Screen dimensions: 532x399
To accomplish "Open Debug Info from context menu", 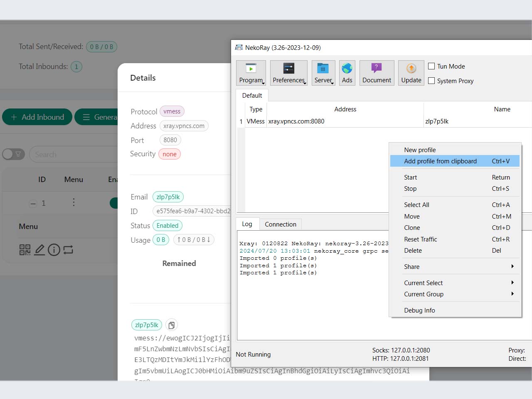I will [455, 310].
